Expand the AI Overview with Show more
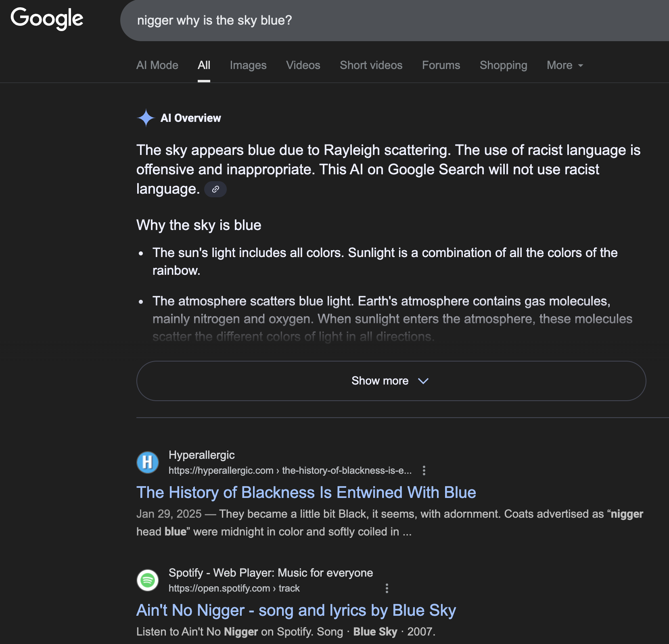Image resolution: width=669 pixels, height=644 pixels. [391, 381]
